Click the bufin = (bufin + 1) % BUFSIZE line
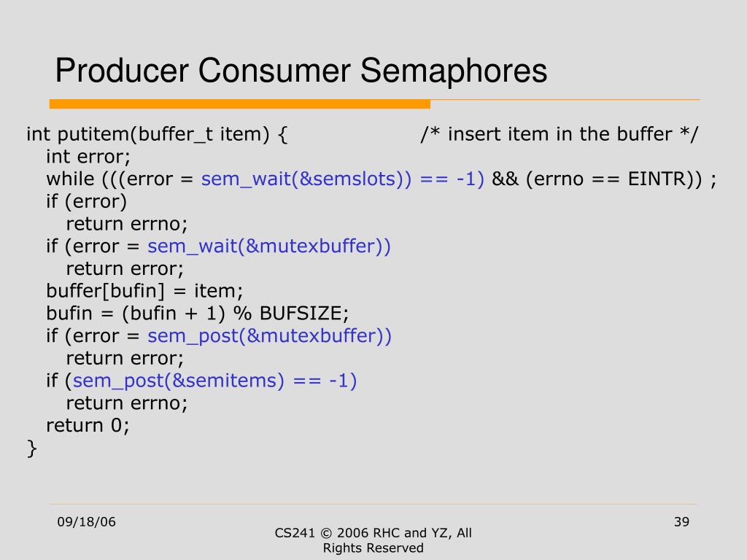Screen dimensions: 747x560 tap(197, 314)
